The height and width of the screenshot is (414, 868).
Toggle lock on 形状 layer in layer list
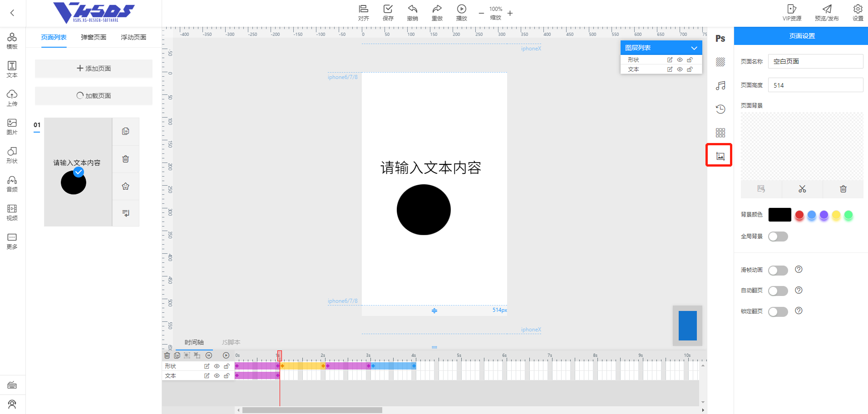(x=690, y=60)
